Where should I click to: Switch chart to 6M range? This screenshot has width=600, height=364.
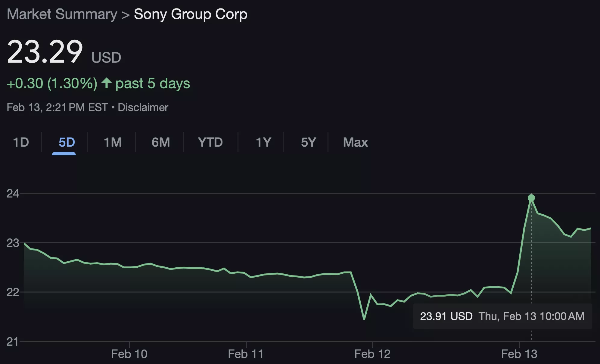pos(161,142)
